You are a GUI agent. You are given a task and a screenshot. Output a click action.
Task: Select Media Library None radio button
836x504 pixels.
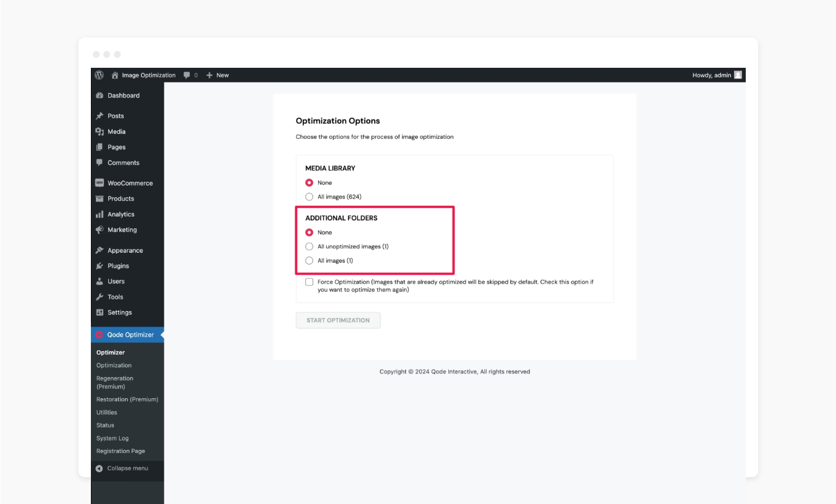click(309, 183)
